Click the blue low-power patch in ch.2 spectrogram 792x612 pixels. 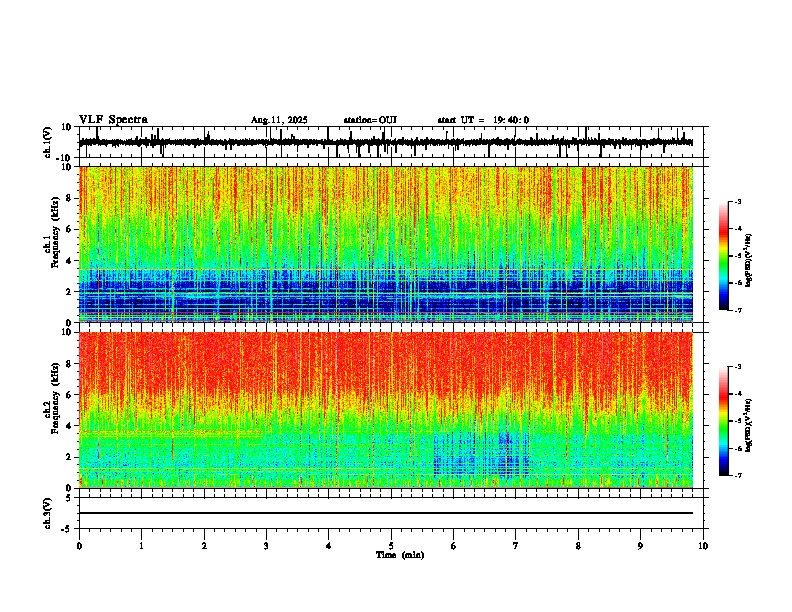(481, 454)
